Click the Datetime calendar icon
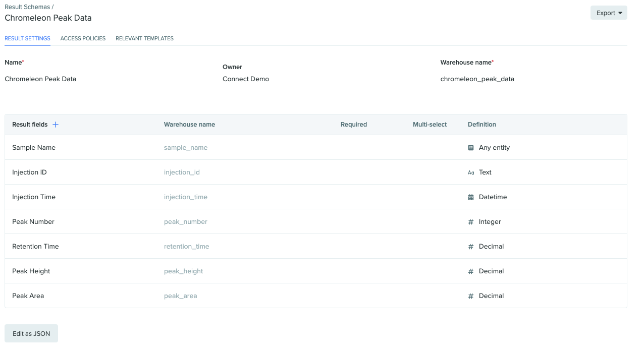Viewport: 644px width, 351px height. 471,197
